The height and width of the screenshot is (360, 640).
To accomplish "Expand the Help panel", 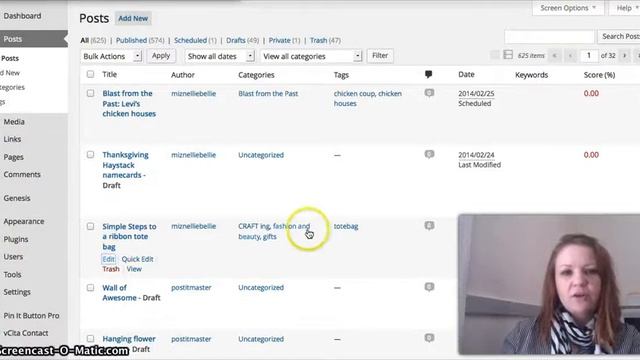I will (625, 8).
